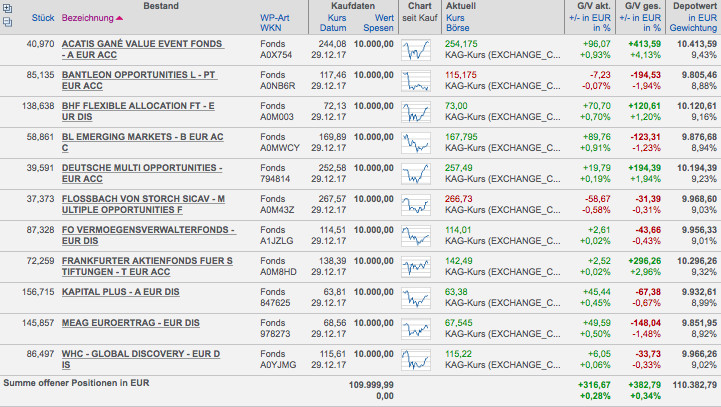
Task: Open the DEUTSCHE MULTI OPPORTUNITIES chart thumbnail
Action: 416,174
